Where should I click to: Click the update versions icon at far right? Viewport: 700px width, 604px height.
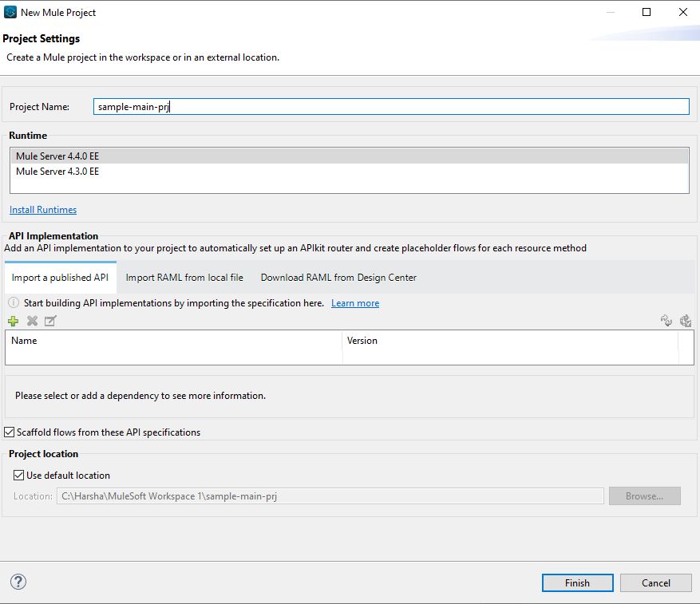(x=686, y=321)
